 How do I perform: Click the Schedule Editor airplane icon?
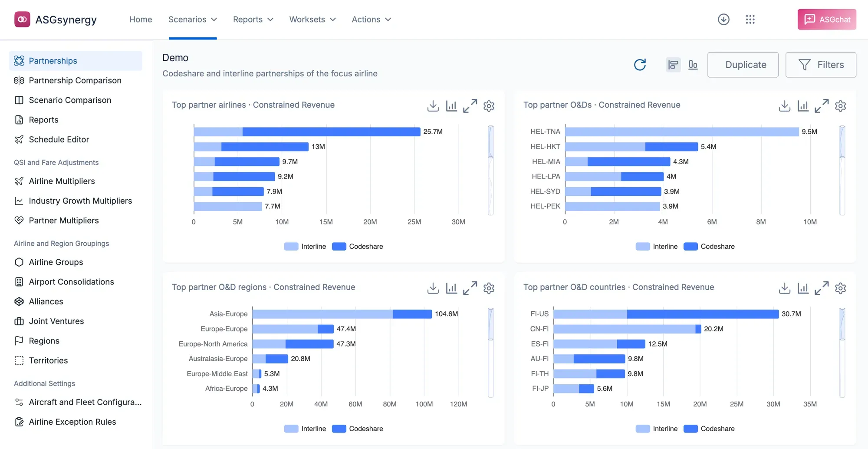pyautogui.click(x=19, y=139)
